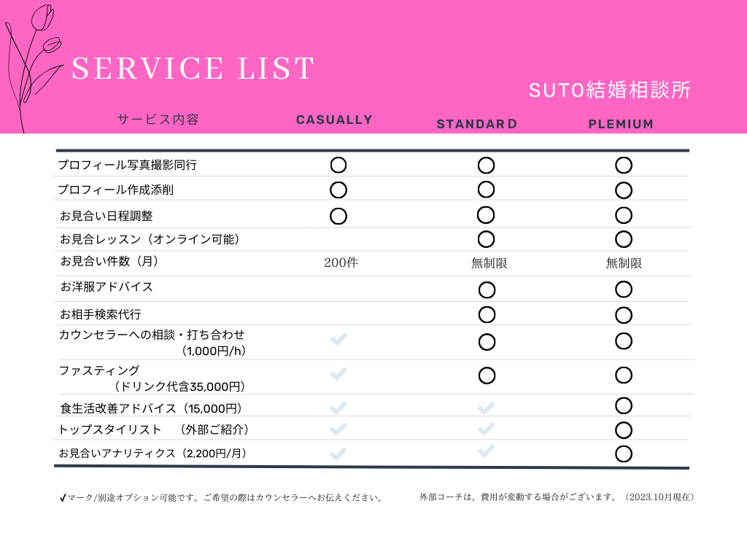Click CASUALLY checkmark for ファスティング row
Image resolution: width=747 pixels, height=560 pixels.
pyautogui.click(x=338, y=373)
